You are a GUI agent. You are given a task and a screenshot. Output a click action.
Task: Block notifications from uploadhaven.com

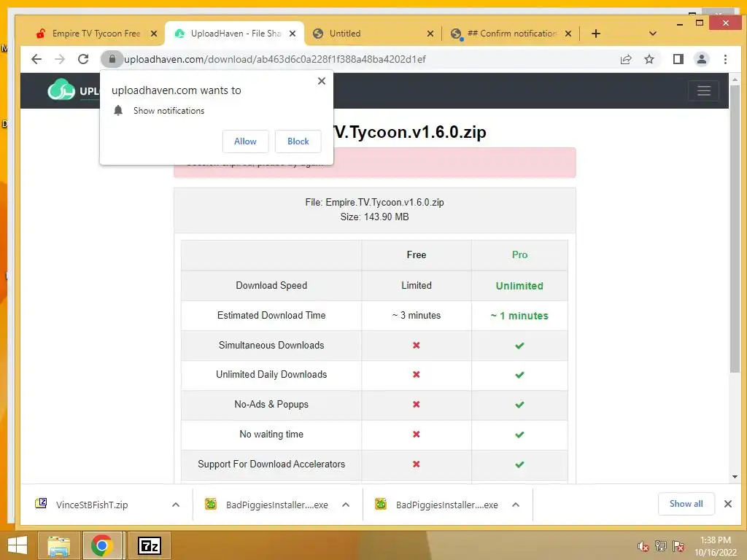point(298,141)
